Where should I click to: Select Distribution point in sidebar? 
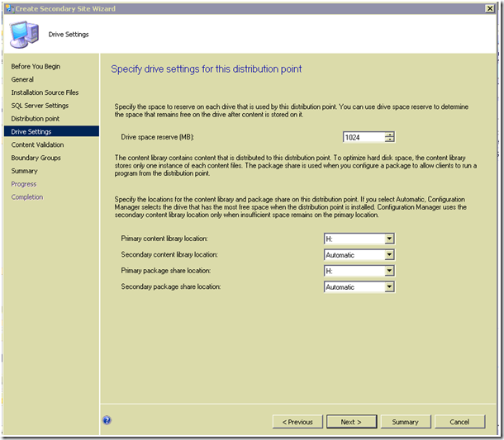(36, 119)
